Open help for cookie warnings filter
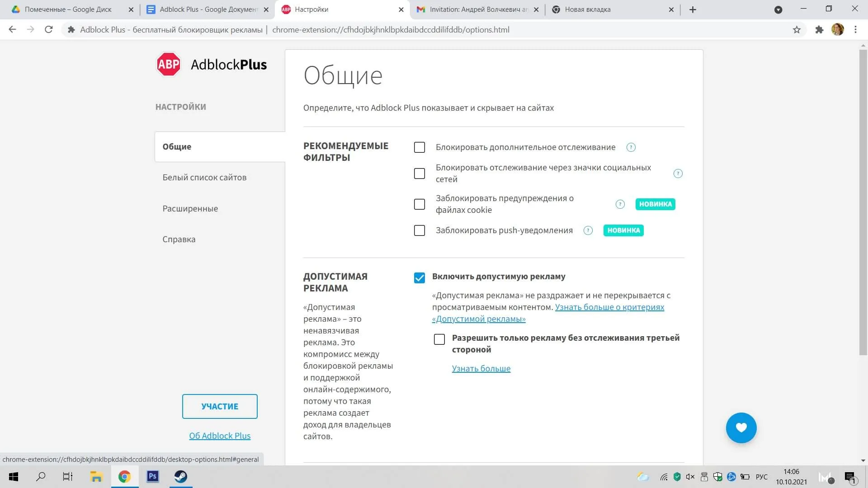Image resolution: width=868 pixels, height=488 pixels. pyautogui.click(x=620, y=204)
